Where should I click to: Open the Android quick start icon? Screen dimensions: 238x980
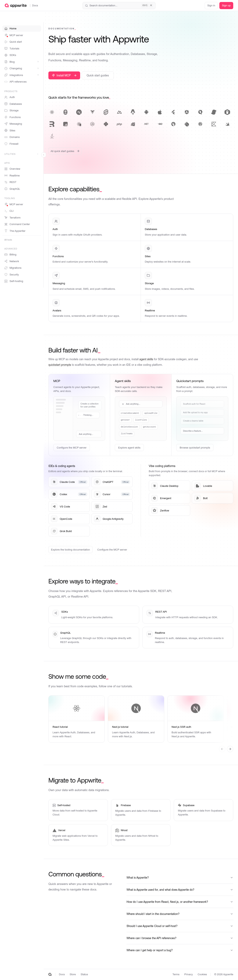[x=146, y=112]
